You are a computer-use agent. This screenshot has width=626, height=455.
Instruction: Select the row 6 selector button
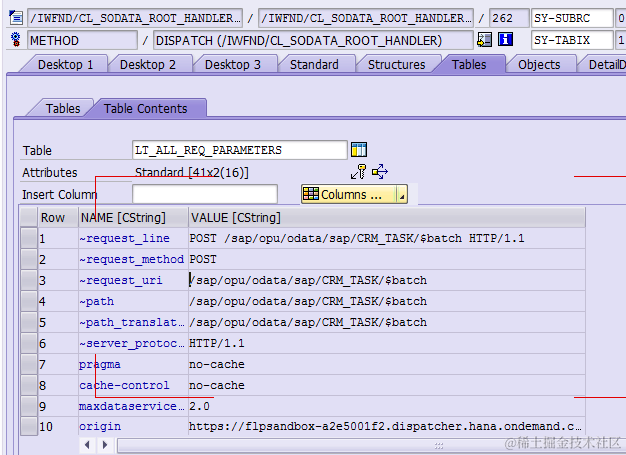pos(29,343)
